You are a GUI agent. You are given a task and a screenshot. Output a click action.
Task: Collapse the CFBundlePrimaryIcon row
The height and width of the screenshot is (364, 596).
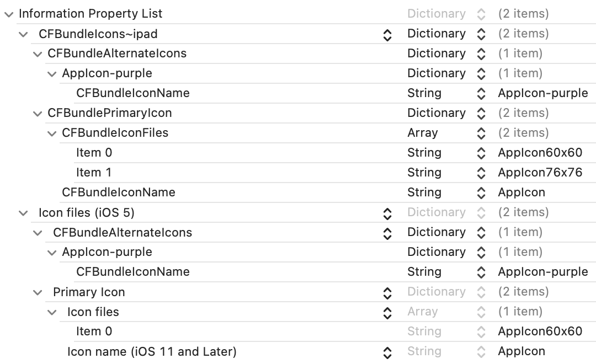(38, 114)
